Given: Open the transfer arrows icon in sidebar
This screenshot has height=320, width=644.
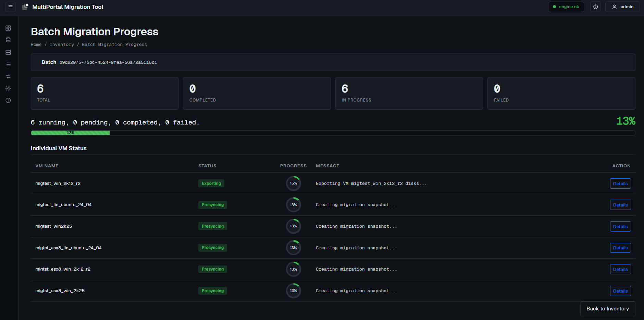Looking at the screenshot, I should point(8,76).
